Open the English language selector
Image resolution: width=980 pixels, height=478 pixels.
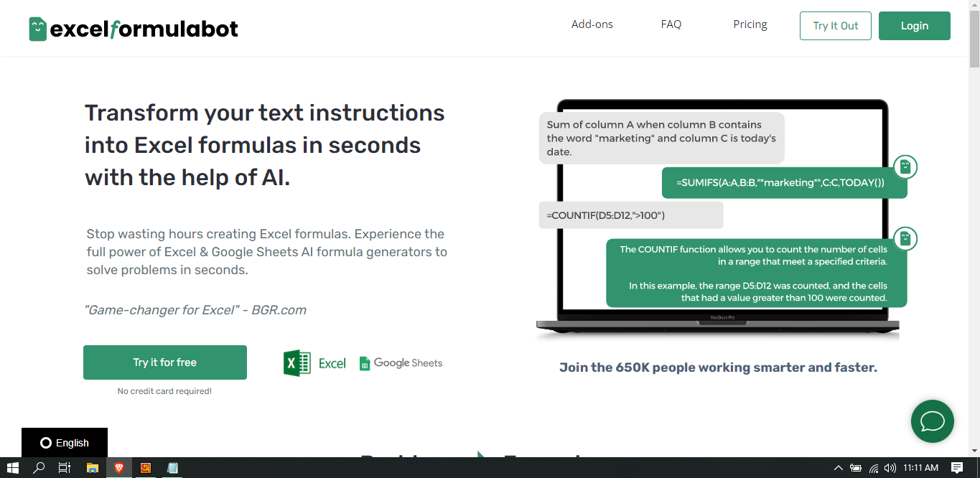(65, 443)
